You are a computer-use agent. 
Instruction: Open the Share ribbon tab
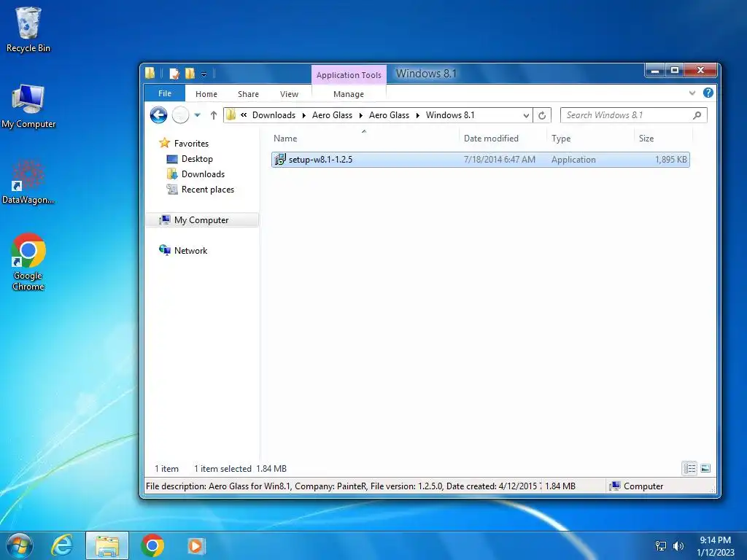coord(248,94)
